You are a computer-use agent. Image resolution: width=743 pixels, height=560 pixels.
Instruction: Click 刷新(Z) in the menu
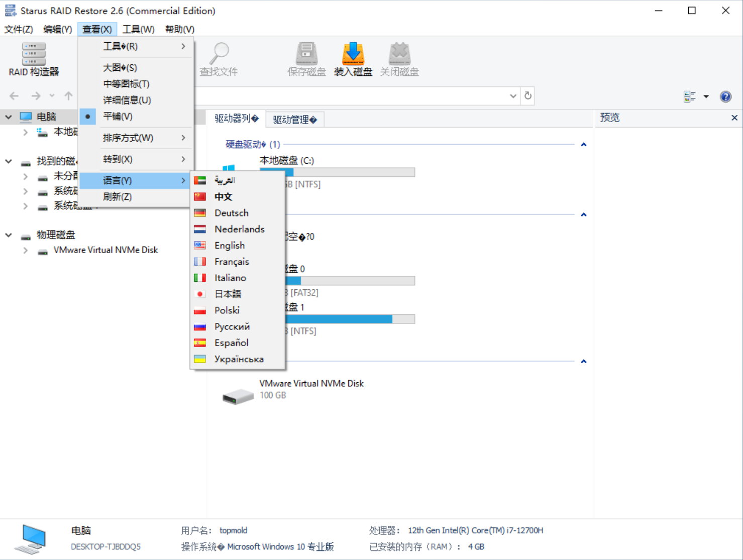point(136,196)
